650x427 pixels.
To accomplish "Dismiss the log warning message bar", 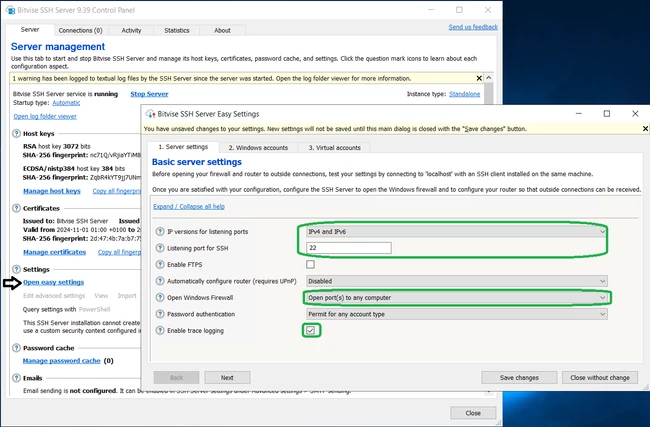I will coord(479,78).
